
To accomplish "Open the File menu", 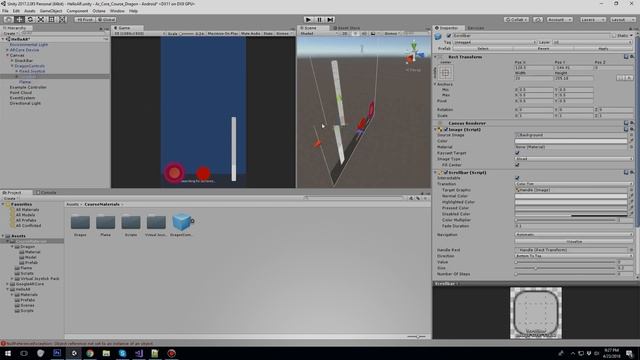I will 5,11.
